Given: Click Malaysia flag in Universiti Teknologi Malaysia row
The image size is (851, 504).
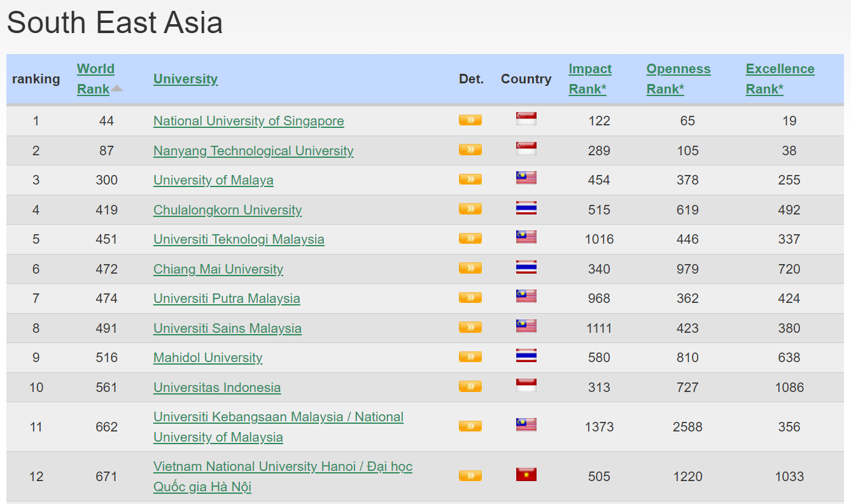Looking at the screenshot, I should [x=526, y=237].
